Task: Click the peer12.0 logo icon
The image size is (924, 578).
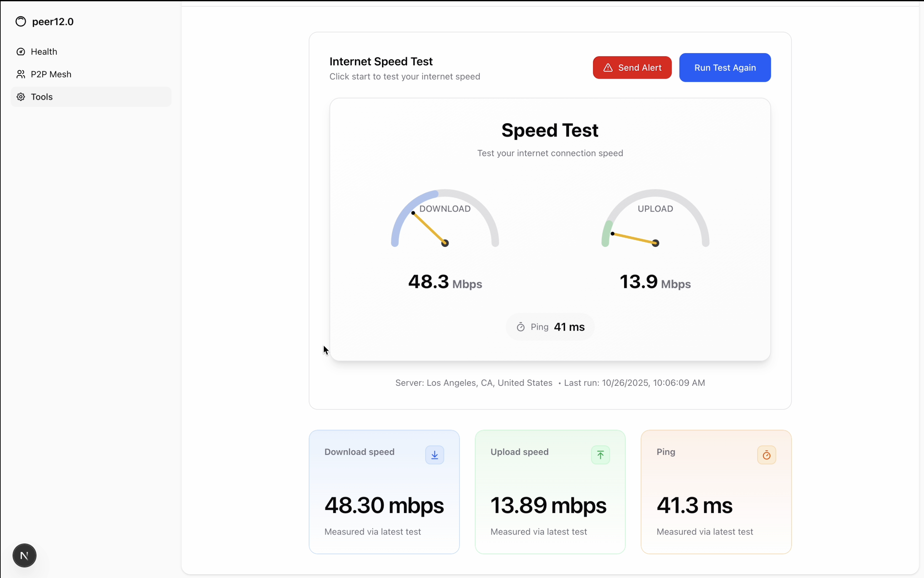Action: click(21, 22)
